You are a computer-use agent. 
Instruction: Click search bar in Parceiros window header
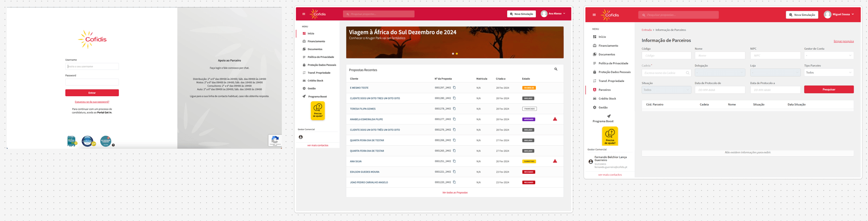click(x=678, y=15)
